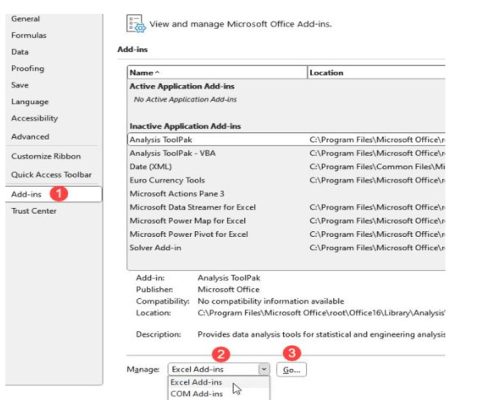The height and width of the screenshot is (400, 477).
Task: Open the Save options category
Action: (x=20, y=85)
